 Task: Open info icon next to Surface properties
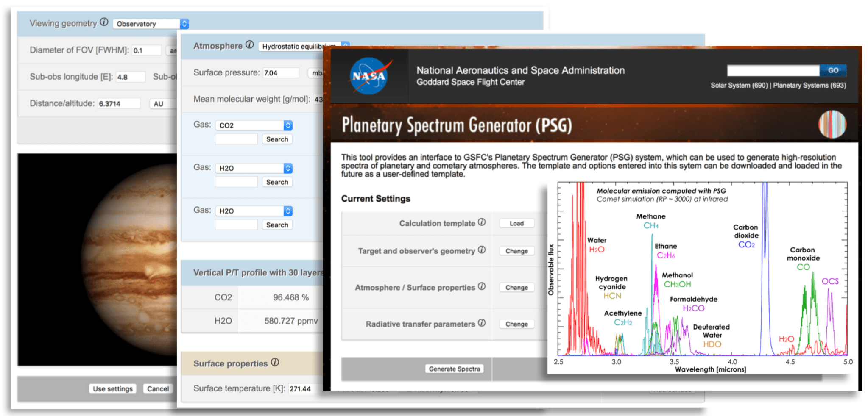[275, 362]
